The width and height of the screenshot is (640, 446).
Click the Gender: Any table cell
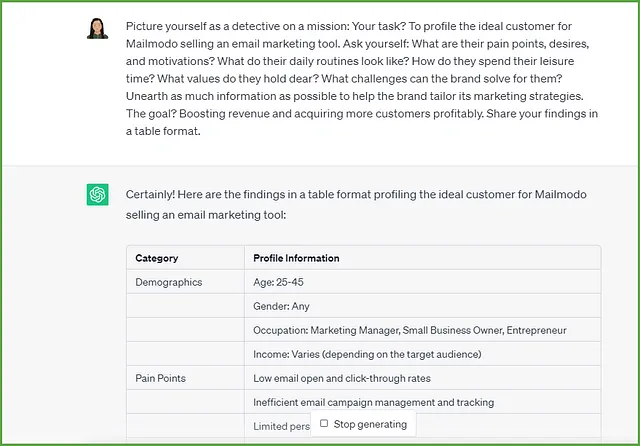pos(423,306)
